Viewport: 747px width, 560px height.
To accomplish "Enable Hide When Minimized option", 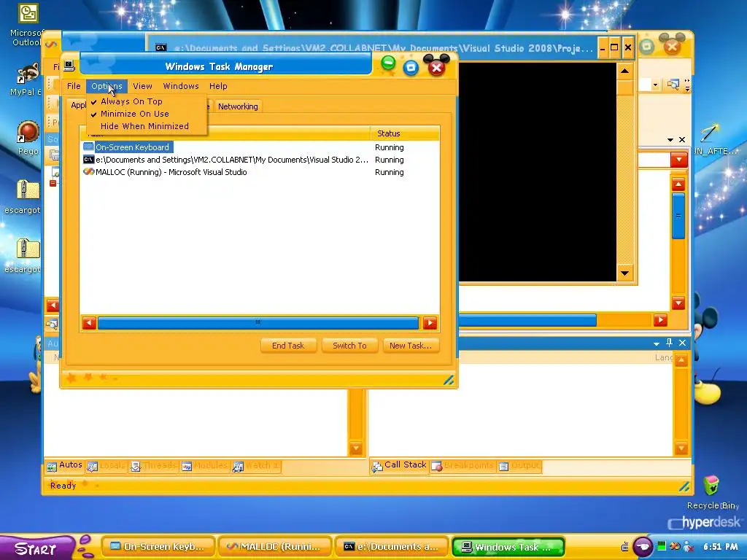I will pos(144,126).
